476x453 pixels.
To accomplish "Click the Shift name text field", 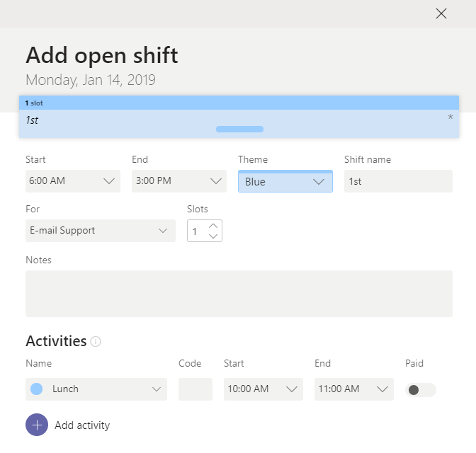I will pyautogui.click(x=397, y=181).
